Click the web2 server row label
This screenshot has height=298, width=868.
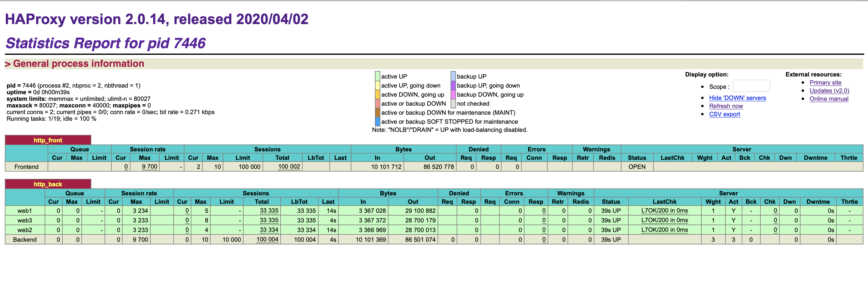(25, 230)
